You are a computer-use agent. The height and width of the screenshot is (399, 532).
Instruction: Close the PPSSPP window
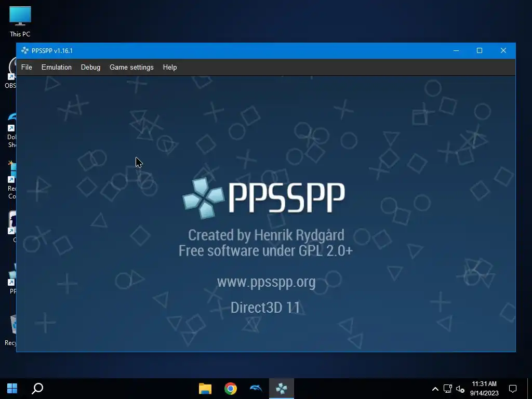point(503,50)
